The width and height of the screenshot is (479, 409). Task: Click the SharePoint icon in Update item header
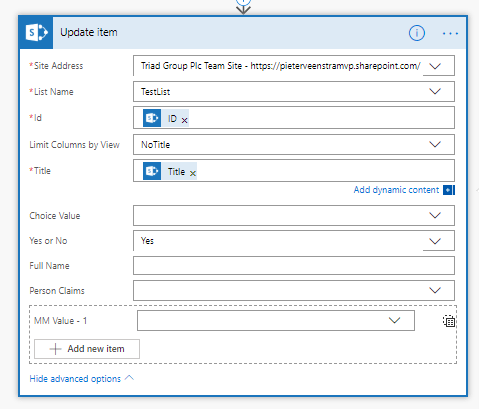pyautogui.click(x=36, y=33)
